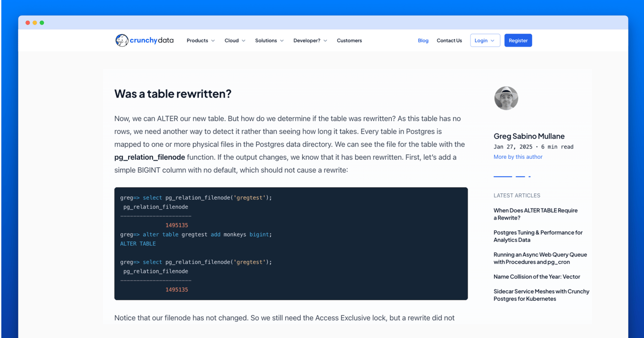644x338 pixels.
Task: Click the bold pg_relation_filenode term in paragraph
Action: pyautogui.click(x=149, y=157)
